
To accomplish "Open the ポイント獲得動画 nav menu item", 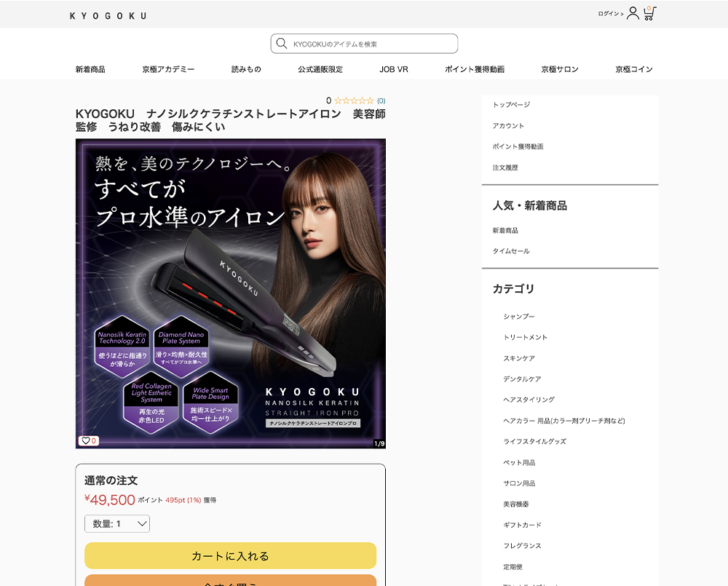I will pyautogui.click(x=475, y=69).
